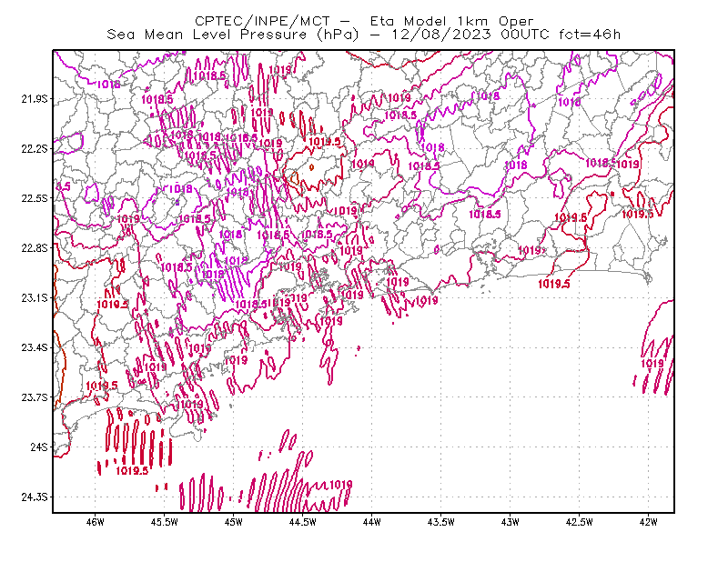Screen dimensions: 728x562
Task: Click the 46W longitude axis label
Action: [x=96, y=522]
